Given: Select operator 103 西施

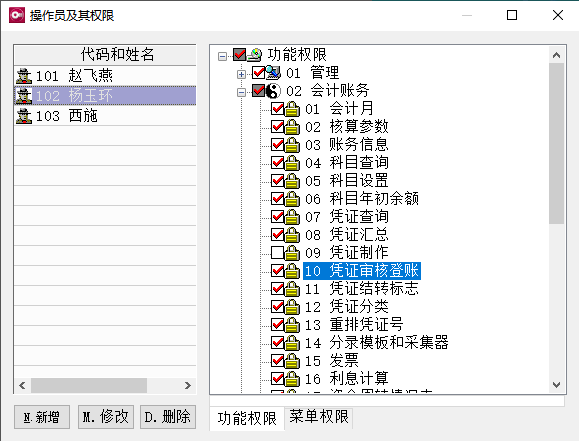Looking at the screenshot, I should point(105,116).
